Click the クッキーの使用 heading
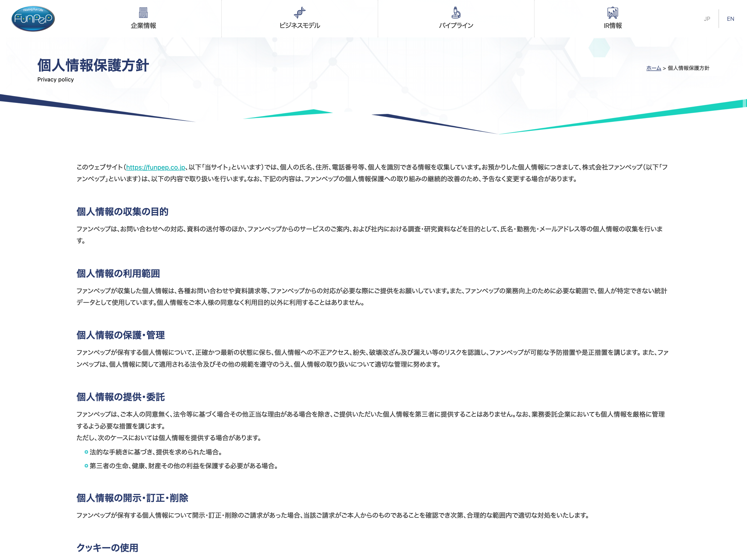 tap(107, 547)
